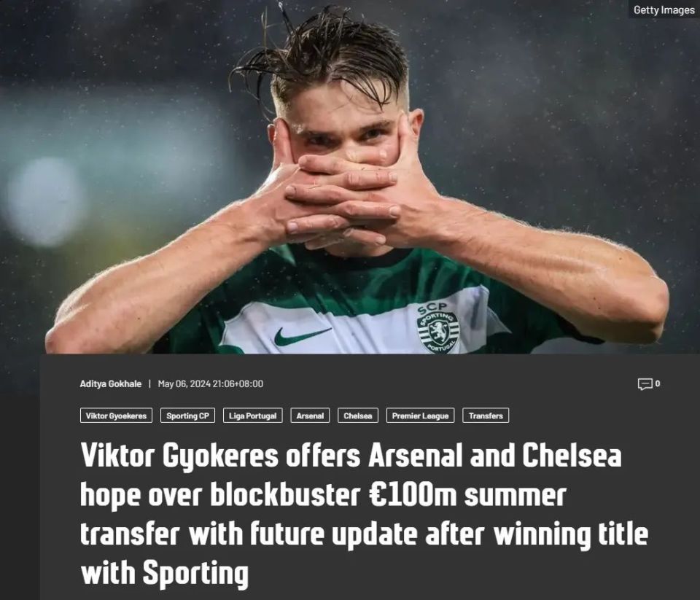Select the Arsenal topic tag
The height and width of the screenshot is (600, 700).
[x=311, y=416]
